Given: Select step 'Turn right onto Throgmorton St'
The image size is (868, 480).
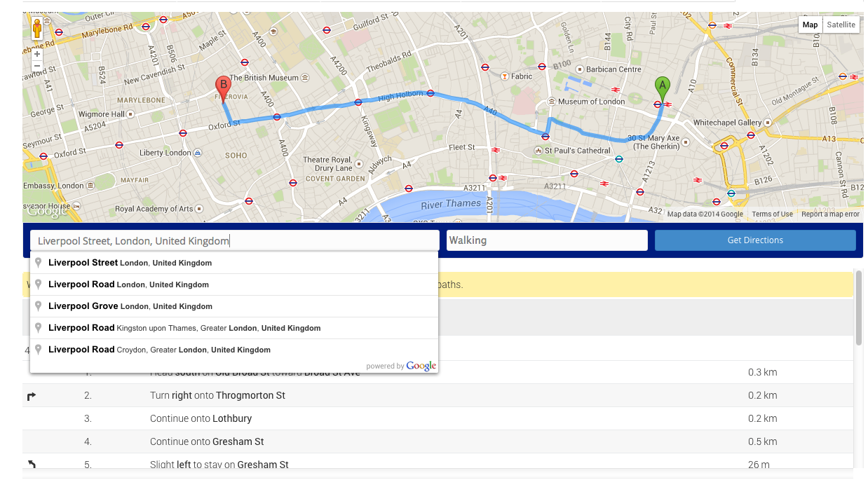Looking at the screenshot, I should pos(217,395).
